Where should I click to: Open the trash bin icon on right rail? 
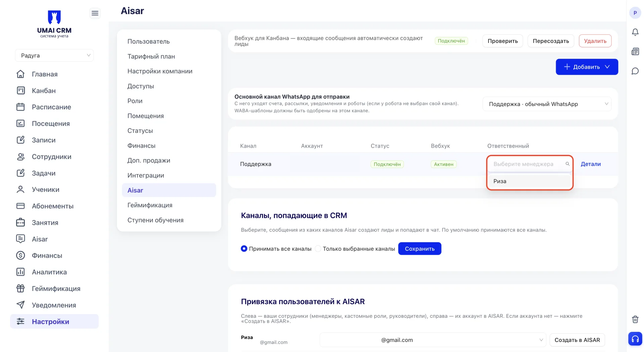click(x=635, y=319)
